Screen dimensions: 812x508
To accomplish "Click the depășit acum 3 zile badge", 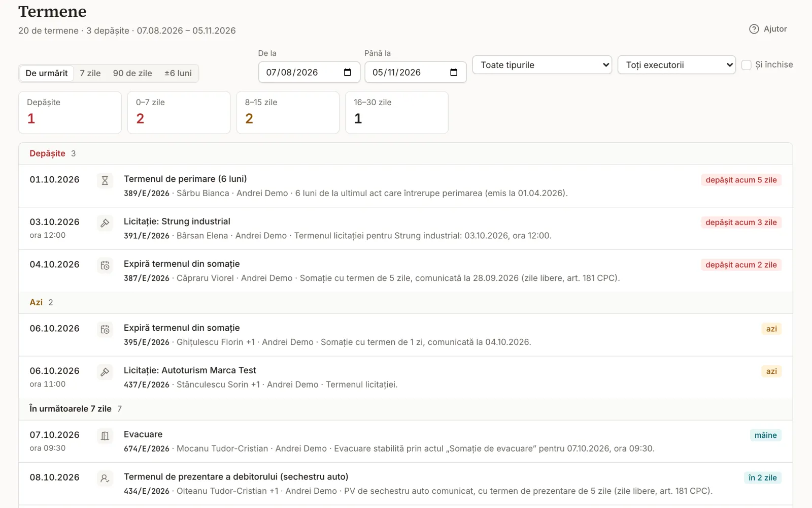I will pos(741,223).
